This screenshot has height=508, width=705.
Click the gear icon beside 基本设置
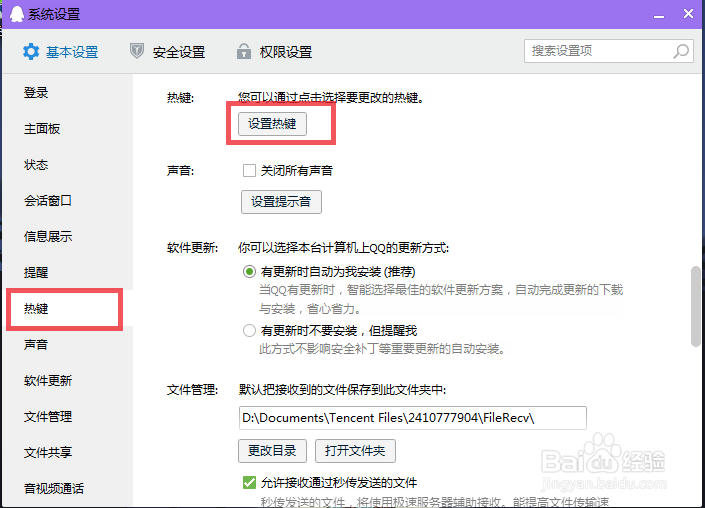pyautogui.click(x=31, y=52)
